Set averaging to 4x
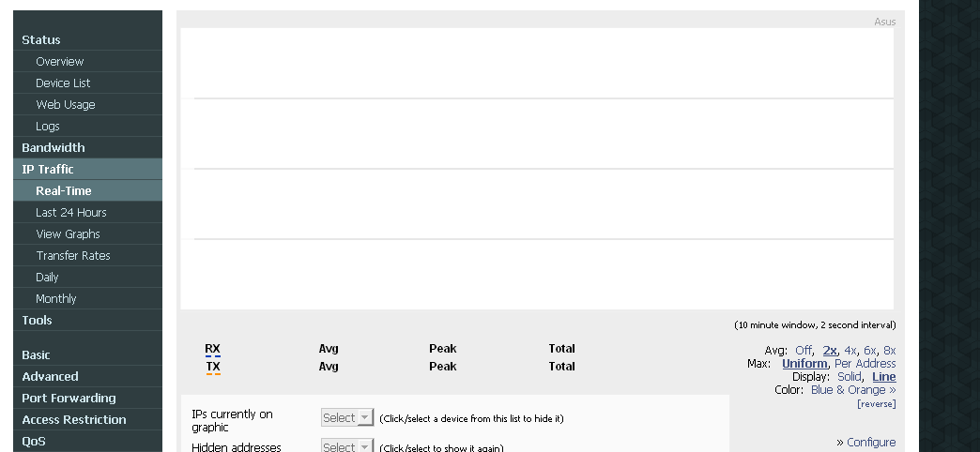Image resolution: width=980 pixels, height=452 pixels. [x=850, y=350]
